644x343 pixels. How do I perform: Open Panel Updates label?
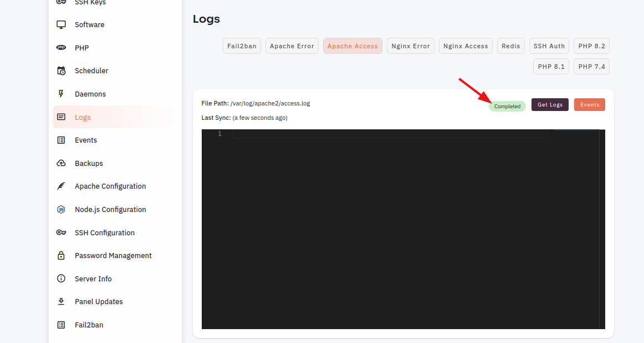(x=99, y=301)
